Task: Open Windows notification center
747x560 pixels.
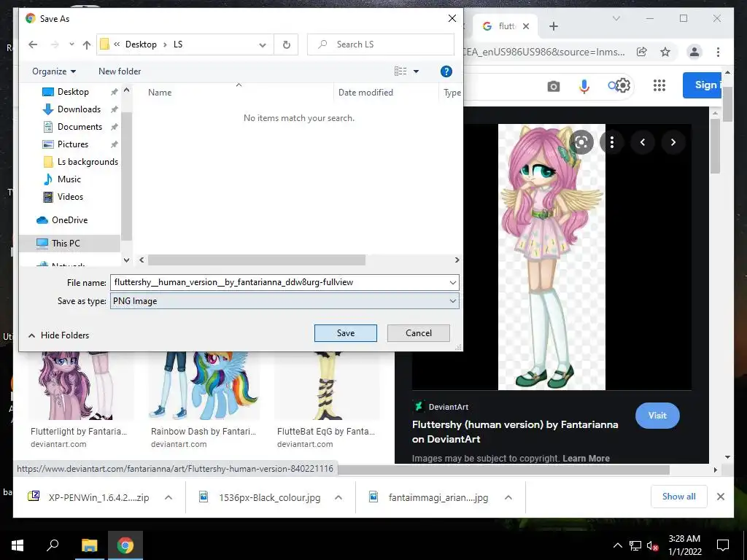Action: point(723,545)
